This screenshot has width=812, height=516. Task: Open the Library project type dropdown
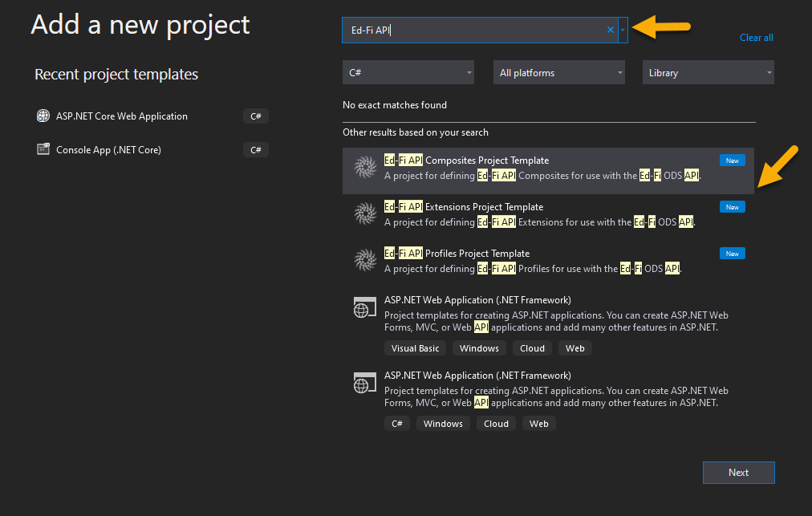[708, 72]
